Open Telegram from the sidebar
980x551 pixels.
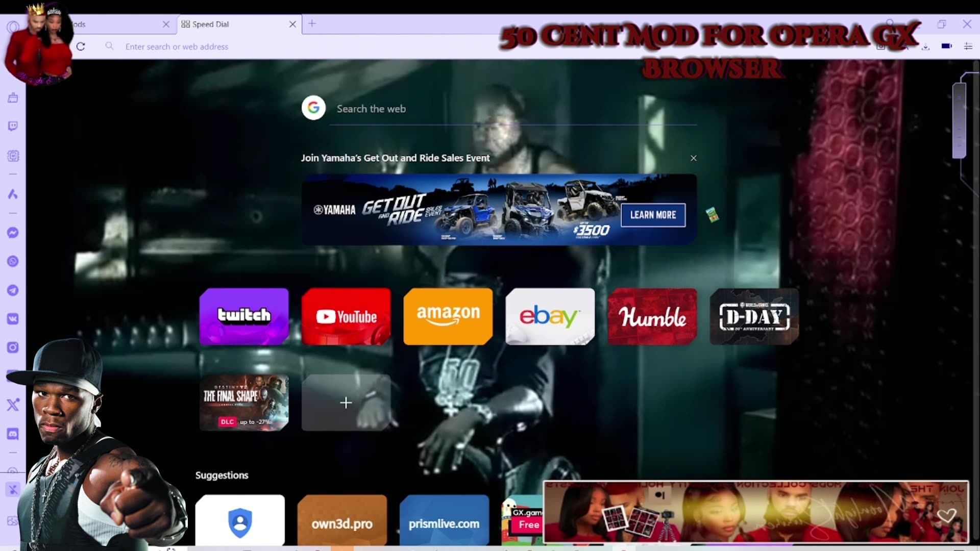(x=13, y=290)
